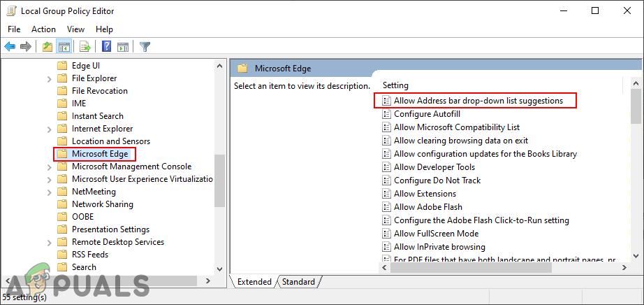
Task: Click the IME folder icon
Action: pos(62,104)
